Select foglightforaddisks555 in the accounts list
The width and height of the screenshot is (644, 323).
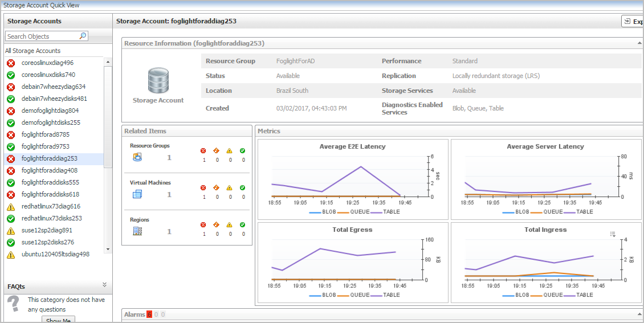tap(50, 182)
